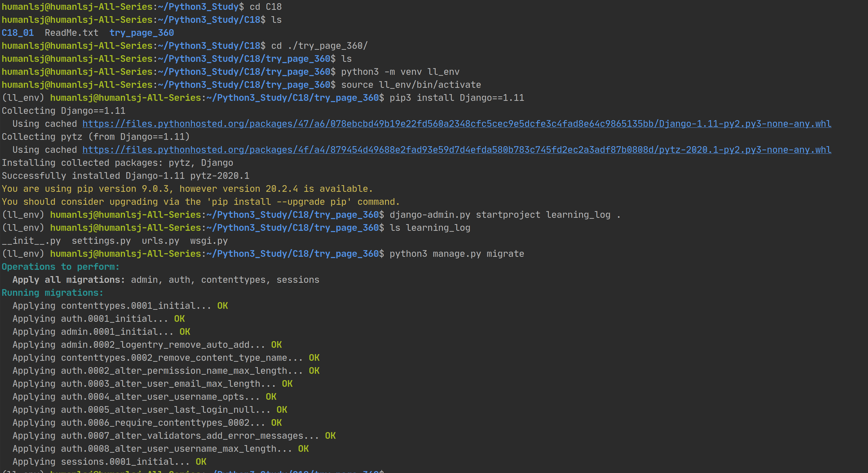Click 'source ll_env/bin/activate' command
The width and height of the screenshot is (868, 473).
click(411, 85)
